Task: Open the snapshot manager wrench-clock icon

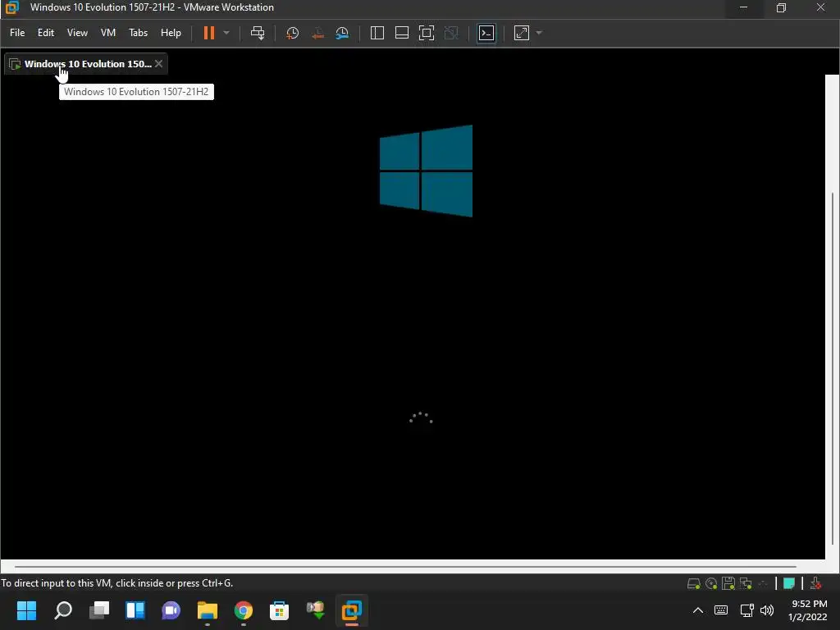Action: tap(342, 33)
